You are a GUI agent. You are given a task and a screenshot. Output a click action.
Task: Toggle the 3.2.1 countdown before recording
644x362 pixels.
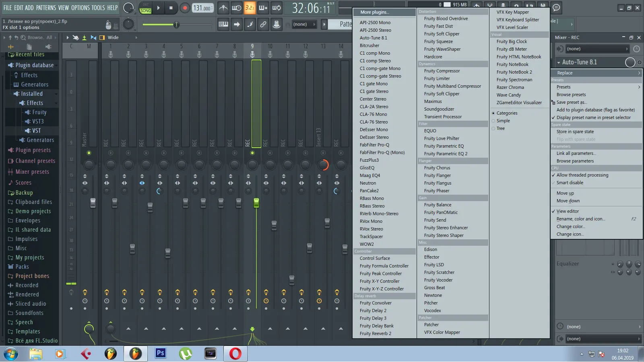coord(250,8)
